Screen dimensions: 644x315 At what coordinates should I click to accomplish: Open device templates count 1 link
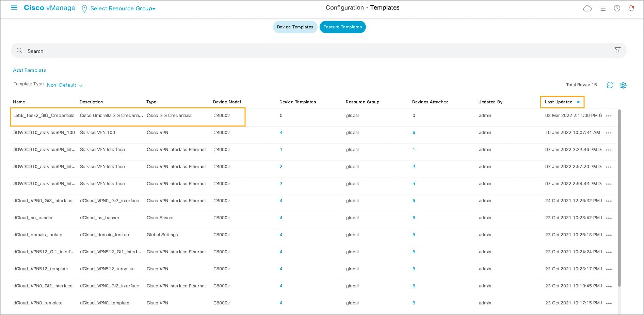pyautogui.click(x=281, y=150)
